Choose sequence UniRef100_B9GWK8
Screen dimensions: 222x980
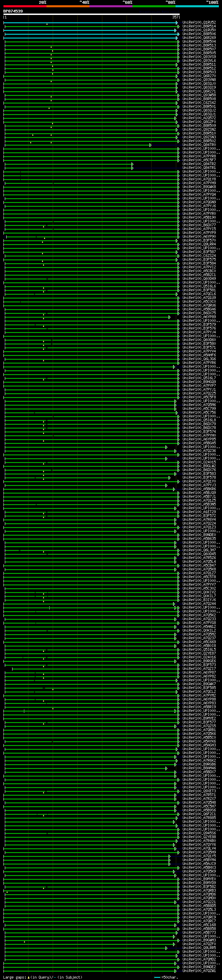(199, 187)
